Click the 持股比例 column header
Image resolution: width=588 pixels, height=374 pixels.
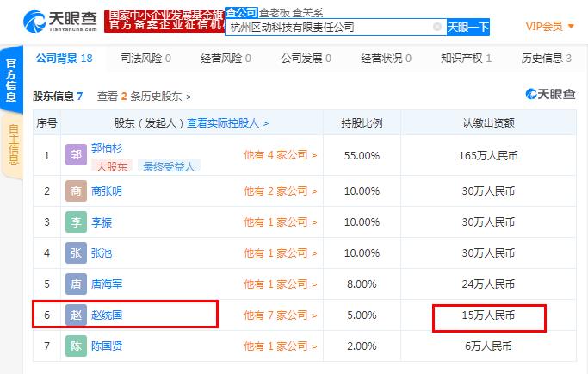point(362,122)
